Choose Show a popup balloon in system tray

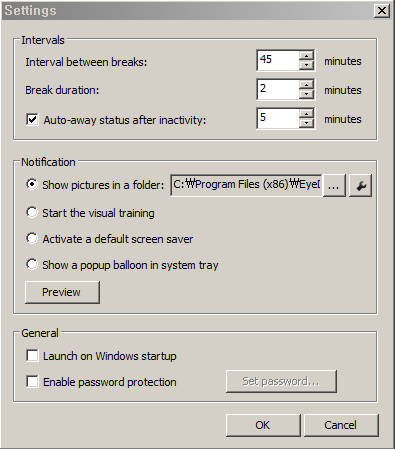click(x=32, y=264)
